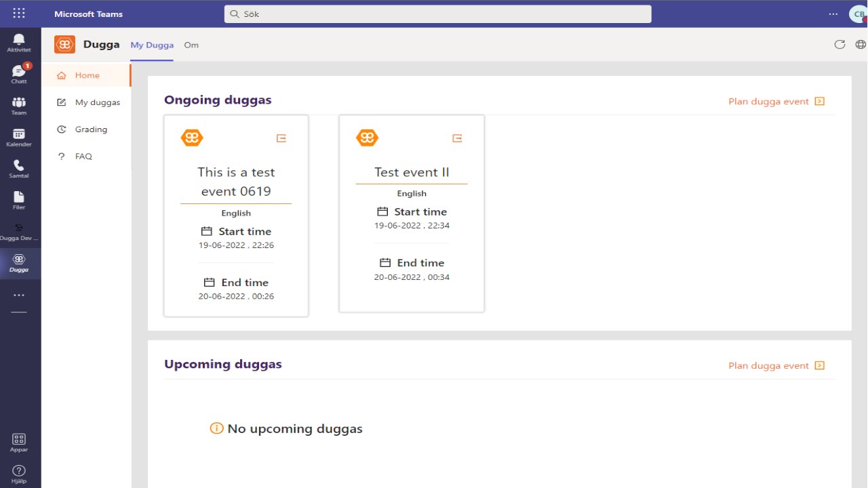Open Hjälp at the bottom of the sidebar
Viewport: 868px width, 488px height.
pos(19,474)
